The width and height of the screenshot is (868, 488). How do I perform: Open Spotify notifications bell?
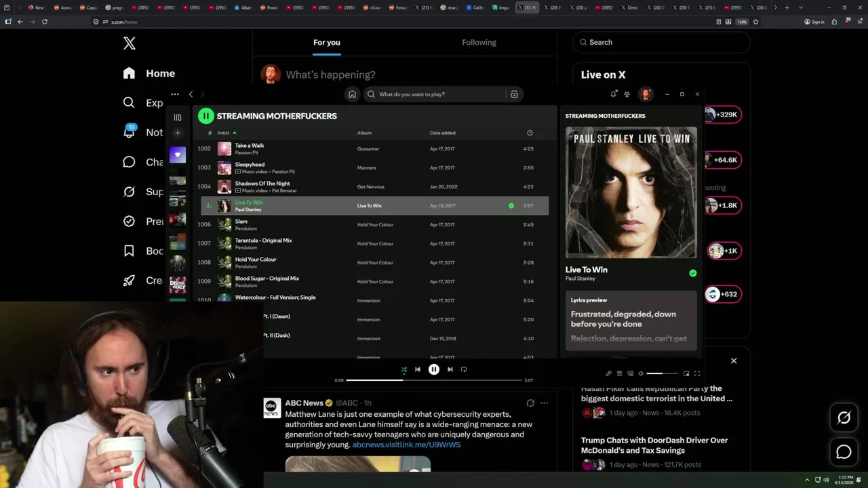pos(613,94)
